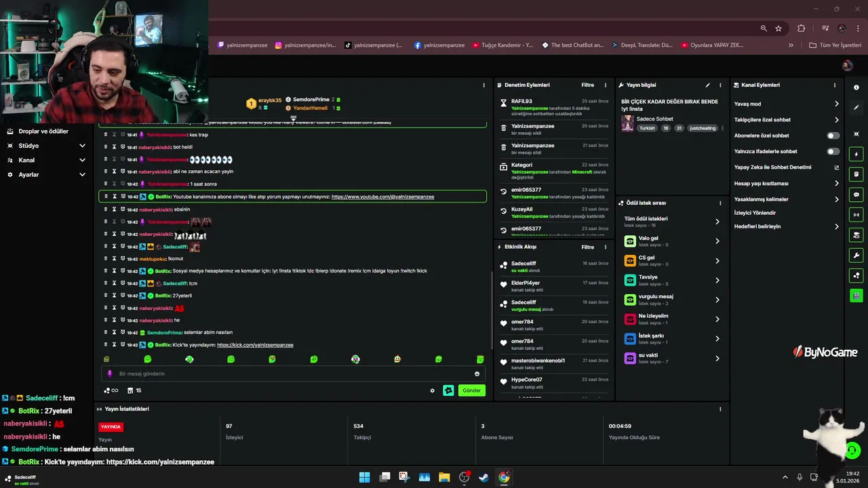Screen dimensions: 868x488
Task: Click Windows Start button on taskbar
Action: click(x=364, y=477)
